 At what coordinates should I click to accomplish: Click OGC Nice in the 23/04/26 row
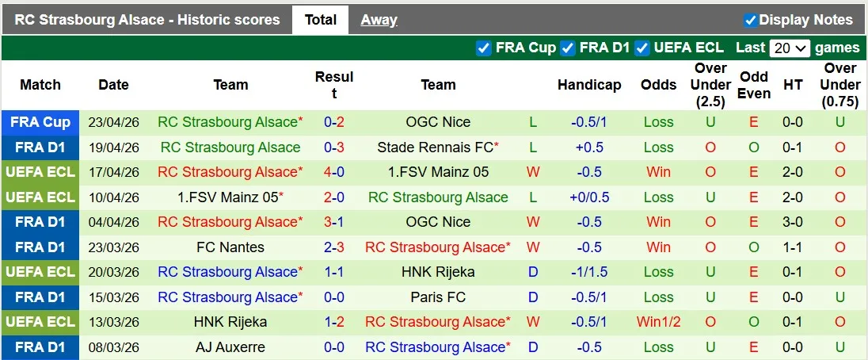pyautogui.click(x=438, y=122)
